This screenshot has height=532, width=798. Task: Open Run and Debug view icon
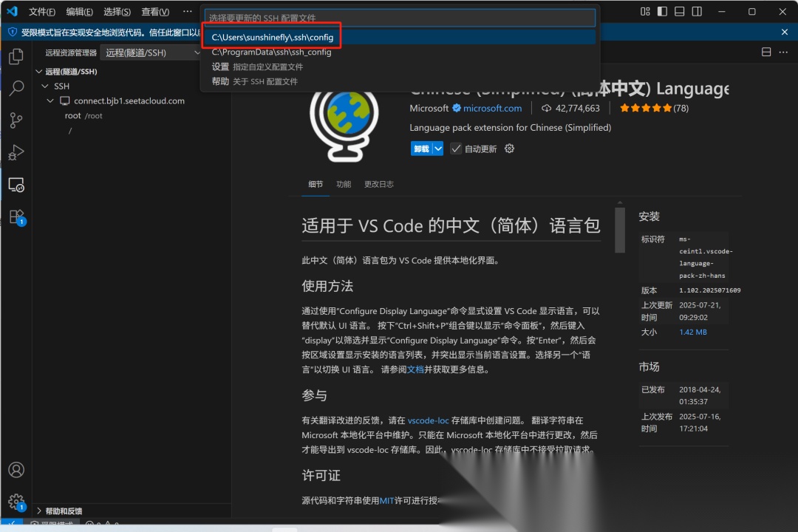[16, 152]
